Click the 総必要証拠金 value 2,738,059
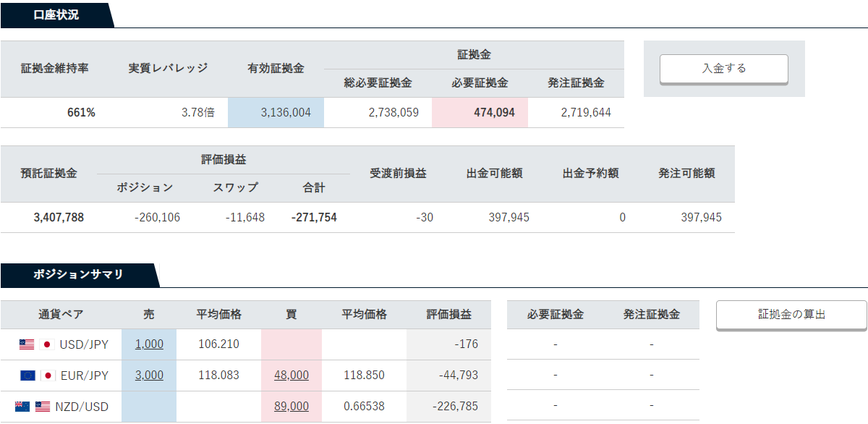 tap(393, 112)
